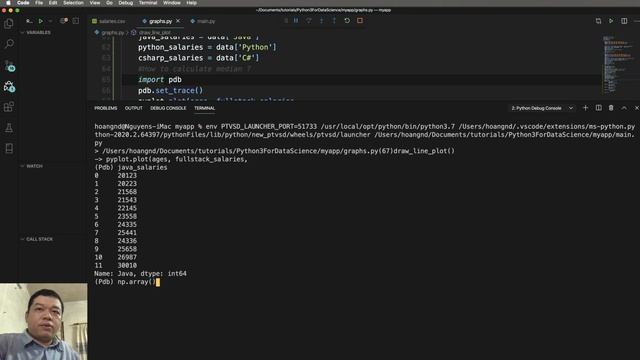
Task: Open the Search view in activity bar
Action: click(x=9, y=44)
